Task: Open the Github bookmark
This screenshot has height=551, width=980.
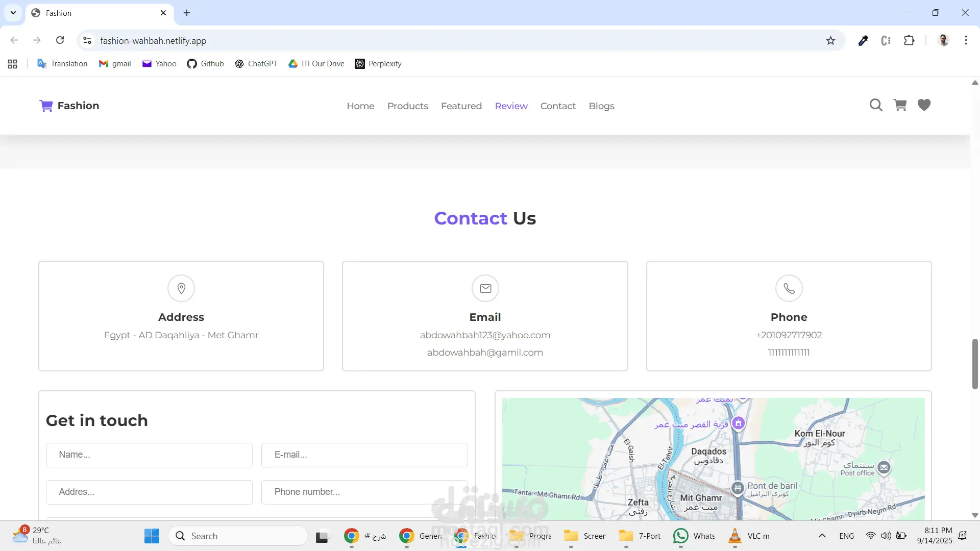Action: click(x=205, y=64)
